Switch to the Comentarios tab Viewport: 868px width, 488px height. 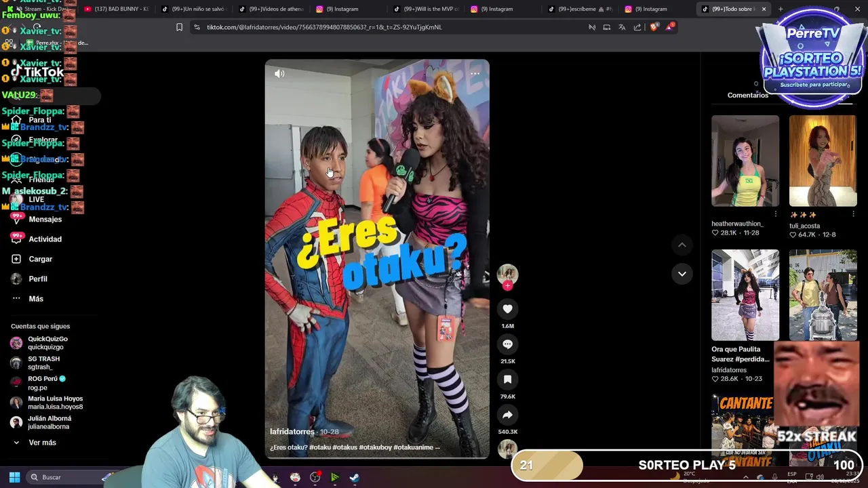point(748,96)
